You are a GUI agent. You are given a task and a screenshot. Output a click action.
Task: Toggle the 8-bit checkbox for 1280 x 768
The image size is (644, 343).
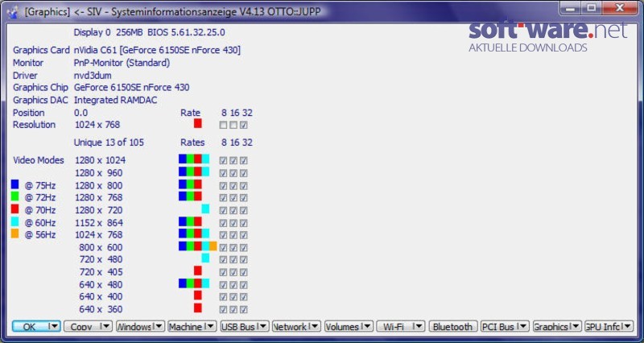tap(223, 198)
